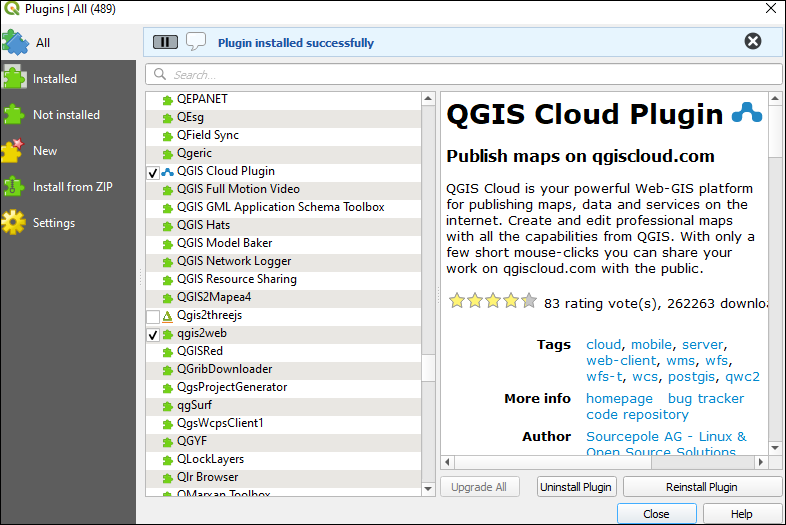Screen dimensions: 786x525
Task: Click the QGIS Model Baker plugin icon
Action: point(167,244)
